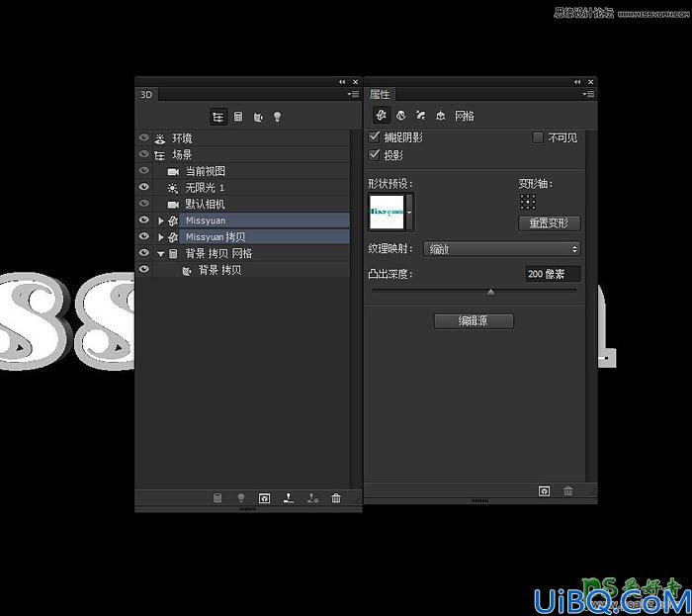Close the 属性 panel with X button
Screen dimensions: 692x616
point(590,82)
